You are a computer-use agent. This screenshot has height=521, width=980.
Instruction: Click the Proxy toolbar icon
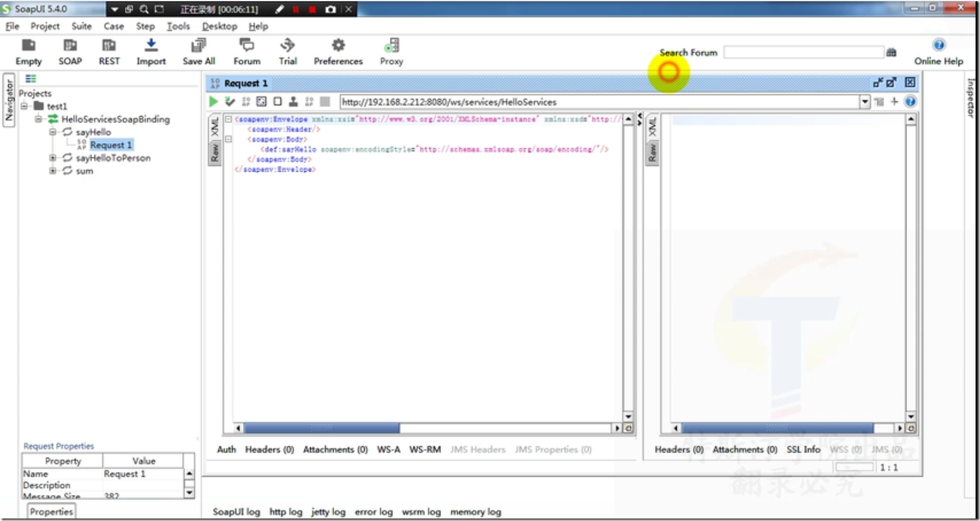coord(391,46)
